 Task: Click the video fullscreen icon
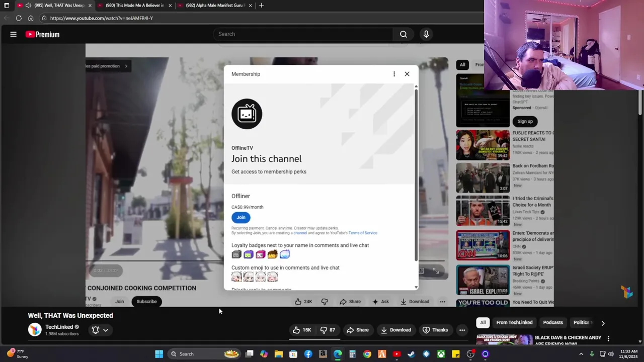click(436, 271)
